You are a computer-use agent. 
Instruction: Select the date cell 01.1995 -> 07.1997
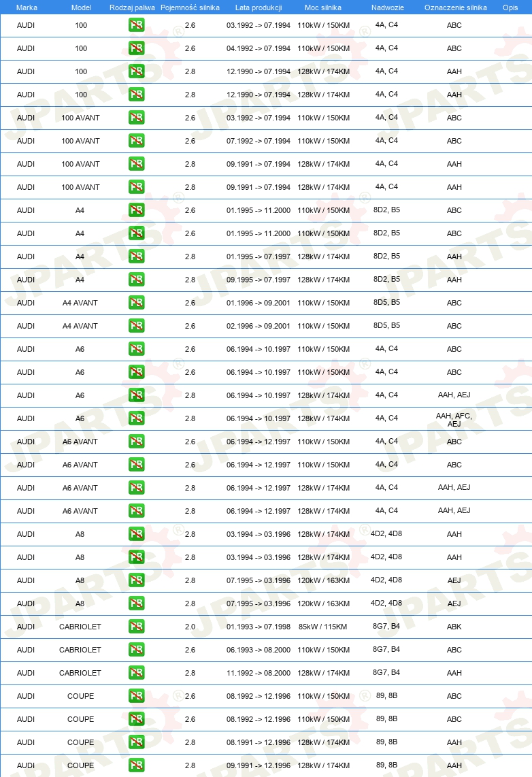[259, 257]
